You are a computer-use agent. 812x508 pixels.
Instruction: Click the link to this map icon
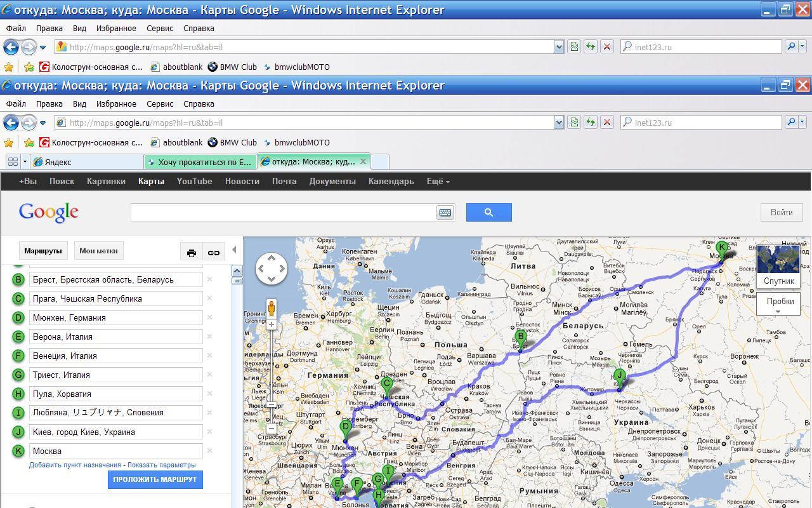[214, 252]
